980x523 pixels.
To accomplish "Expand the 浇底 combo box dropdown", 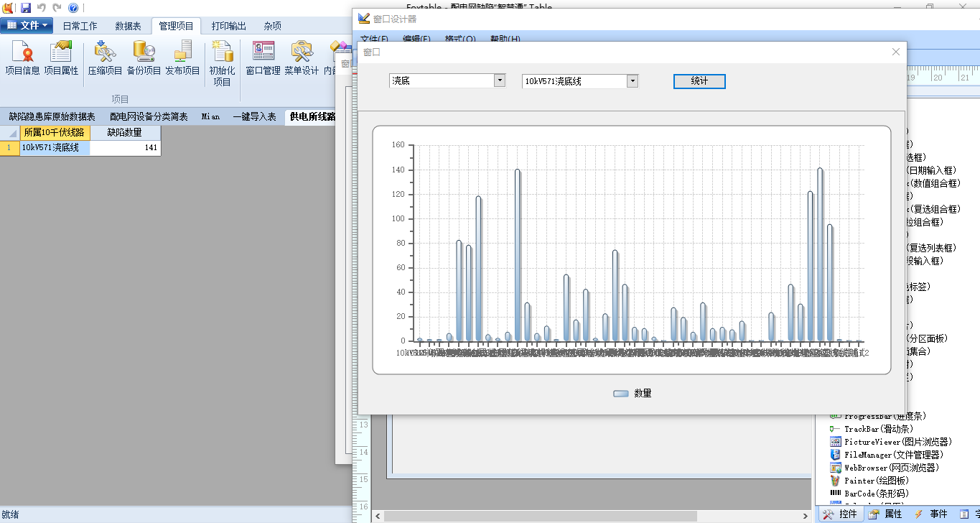I will [500, 81].
